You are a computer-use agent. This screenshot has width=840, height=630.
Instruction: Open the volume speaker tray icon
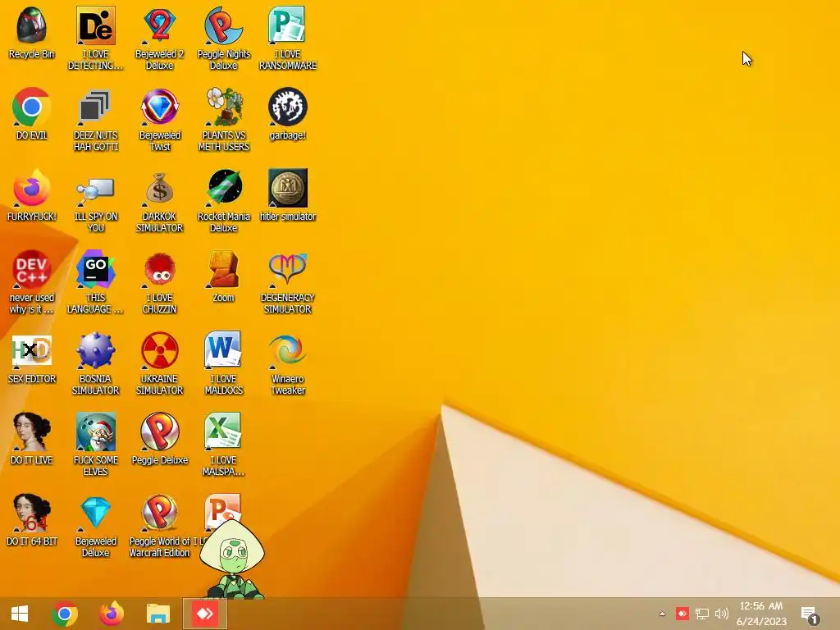click(x=722, y=614)
